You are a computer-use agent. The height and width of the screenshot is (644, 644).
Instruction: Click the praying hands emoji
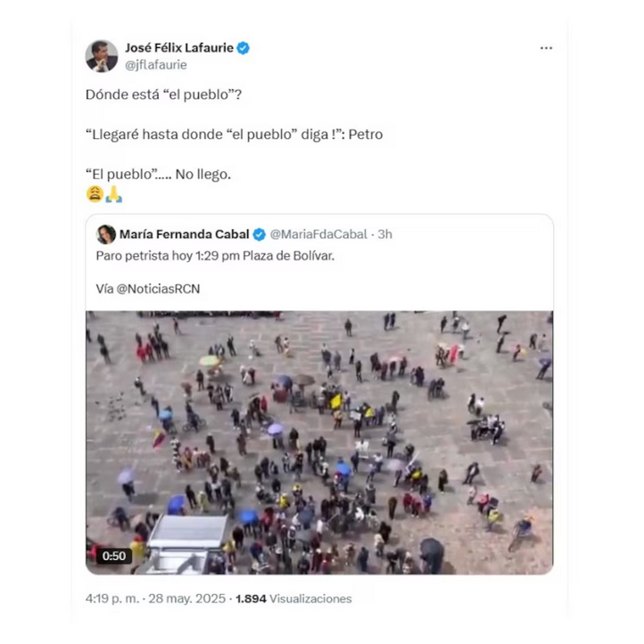(x=114, y=194)
